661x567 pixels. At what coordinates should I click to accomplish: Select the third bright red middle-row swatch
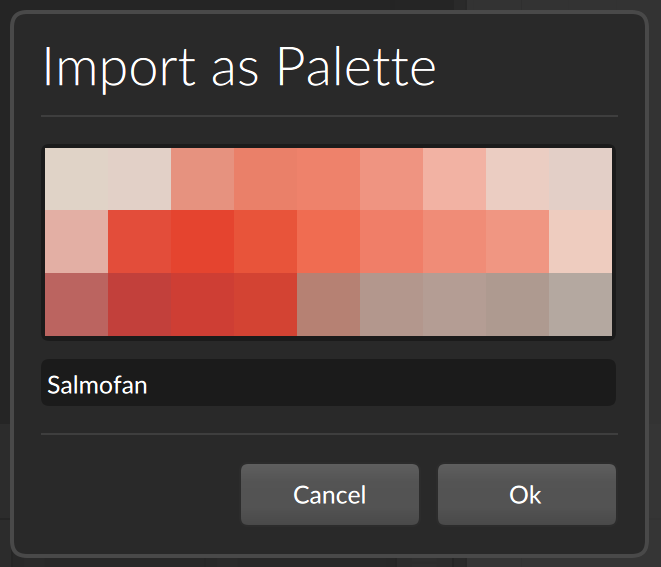(x=202, y=241)
